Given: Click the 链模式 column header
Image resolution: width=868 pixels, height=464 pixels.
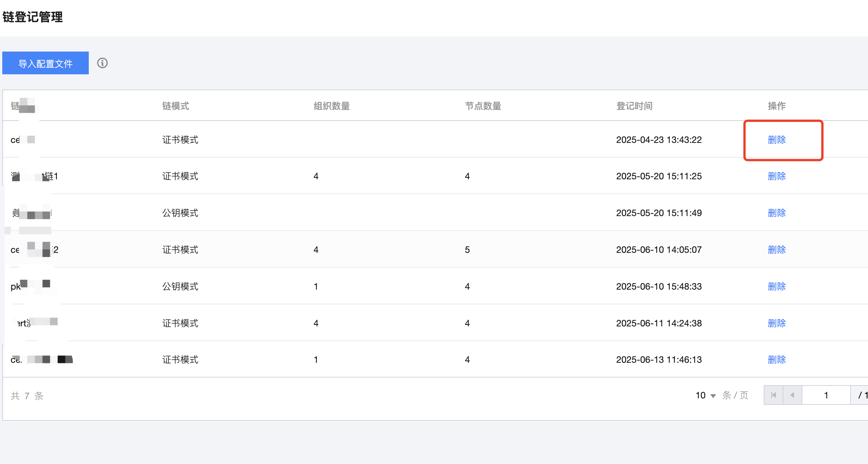Looking at the screenshot, I should point(176,106).
